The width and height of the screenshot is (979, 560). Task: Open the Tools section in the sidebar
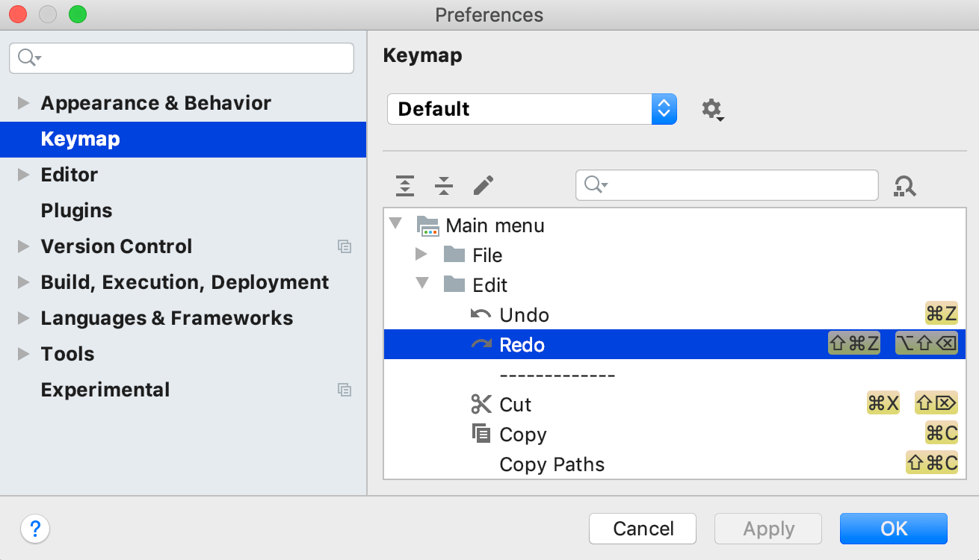(x=67, y=353)
